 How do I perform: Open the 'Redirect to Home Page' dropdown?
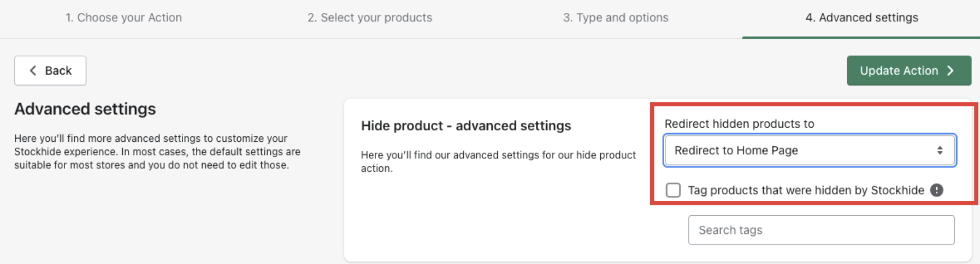pos(808,151)
